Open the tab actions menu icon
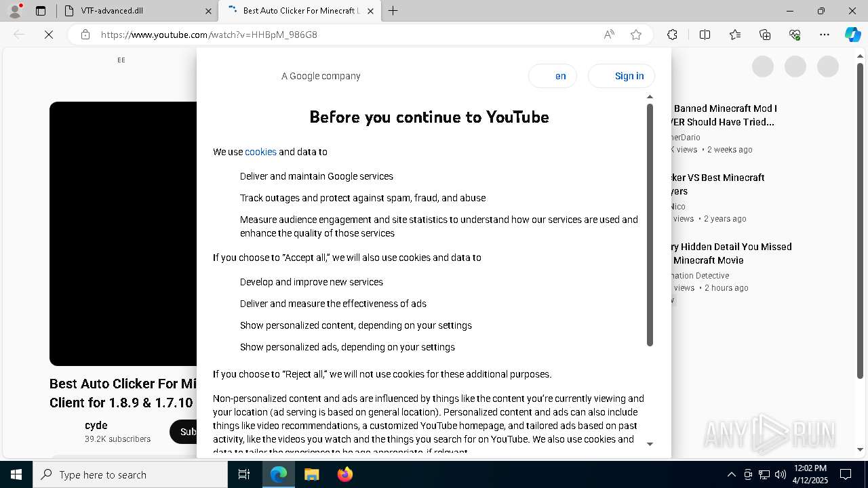 [41, 11]
